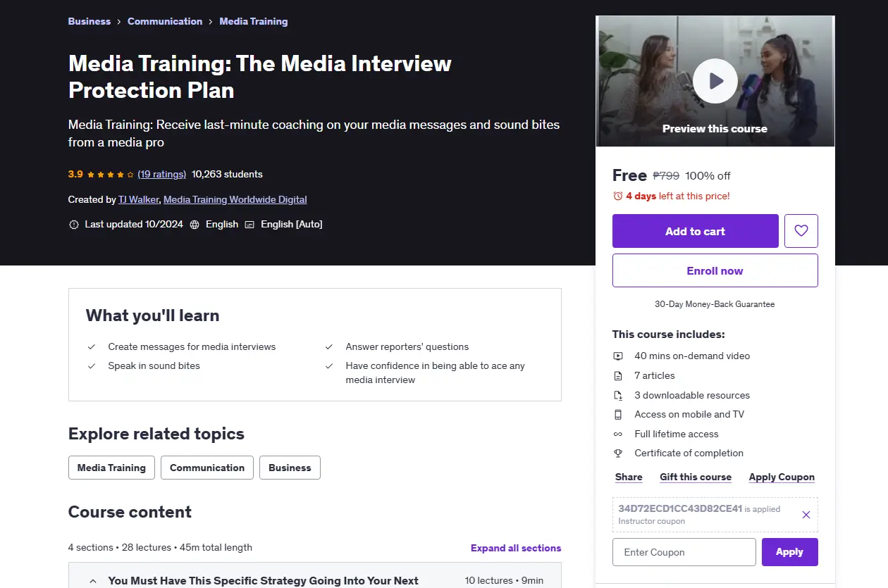The height and width of the screenshot is (588, 888).
Task: Click the Add to cart button
Action: (x=695, y=231)
